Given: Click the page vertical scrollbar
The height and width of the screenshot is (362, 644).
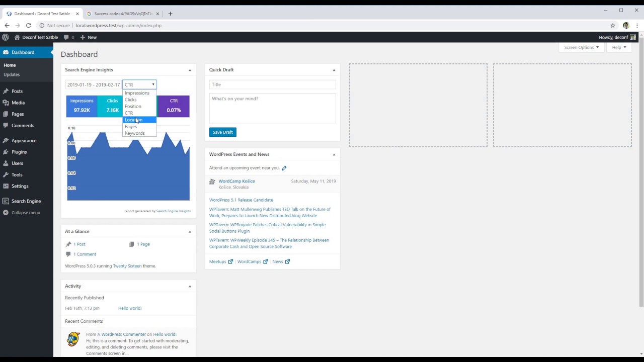Looking at the screenshot, I should 641,171.
